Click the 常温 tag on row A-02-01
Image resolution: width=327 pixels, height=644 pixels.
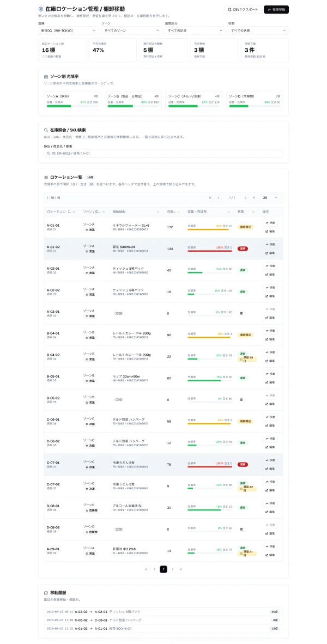[x=90, y=273]
